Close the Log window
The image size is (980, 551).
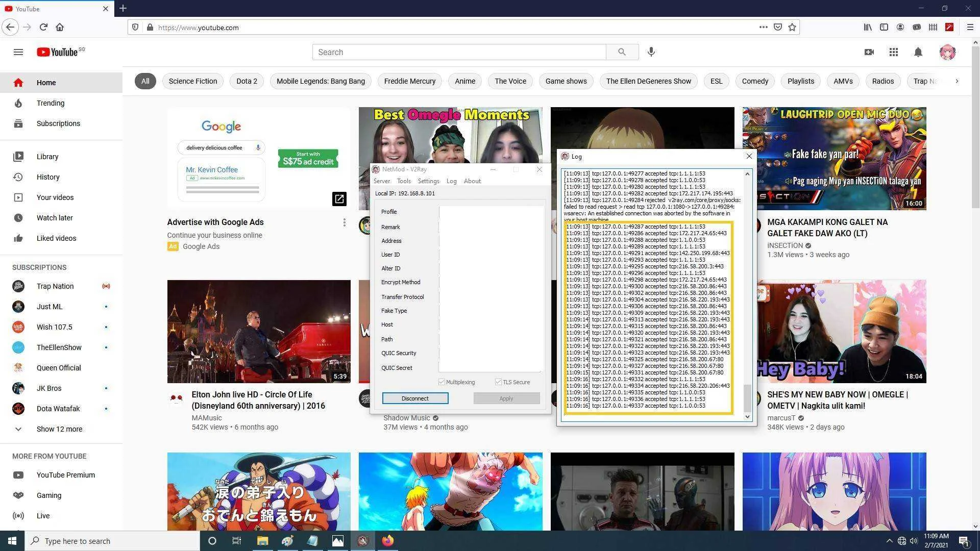coord(749,156)
